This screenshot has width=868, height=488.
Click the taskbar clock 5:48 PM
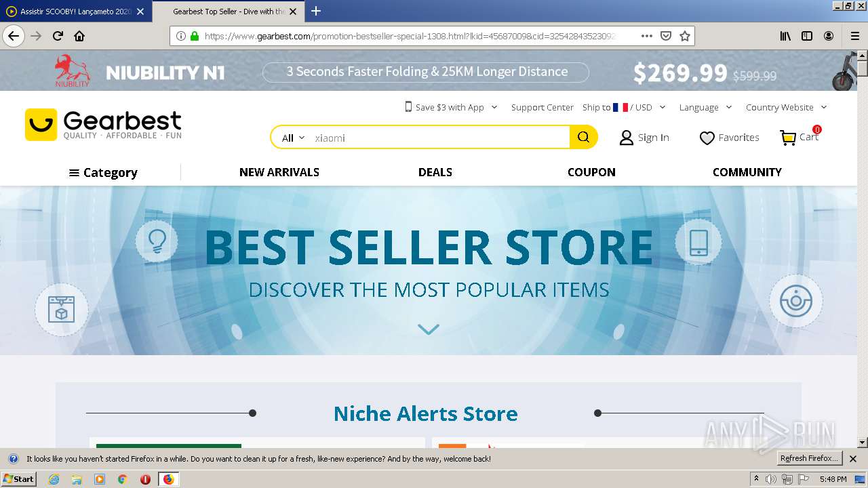(833, 479)
